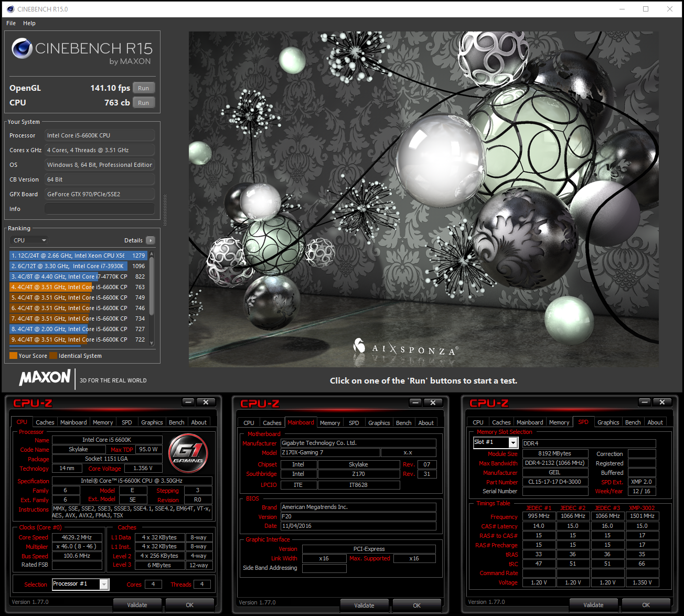The width and height of the screenshot is (684, 616).
Task: Click the CPU-Z logo in middle window
Action: pyautogui.click(x=260, y=403)
